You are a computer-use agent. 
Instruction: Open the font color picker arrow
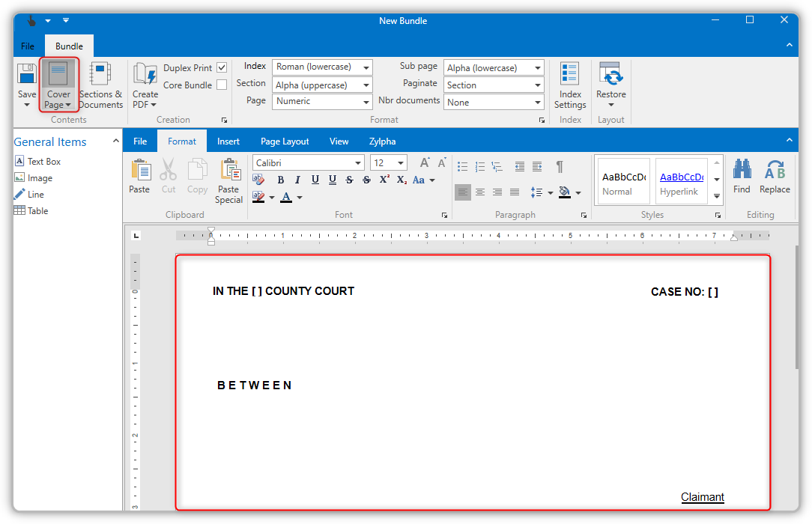pos(300,198)
